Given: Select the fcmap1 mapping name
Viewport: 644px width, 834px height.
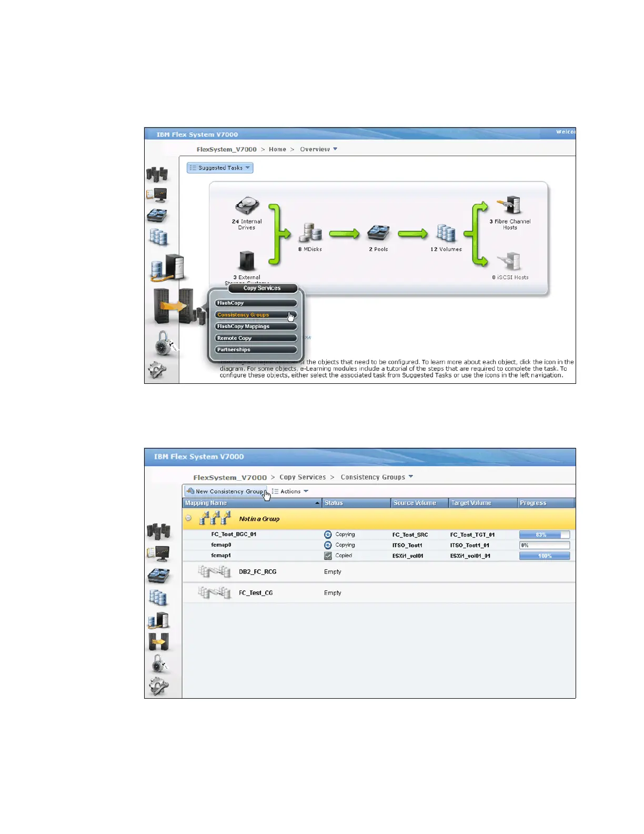Looking at the screenshot, I should coord(221,555).
